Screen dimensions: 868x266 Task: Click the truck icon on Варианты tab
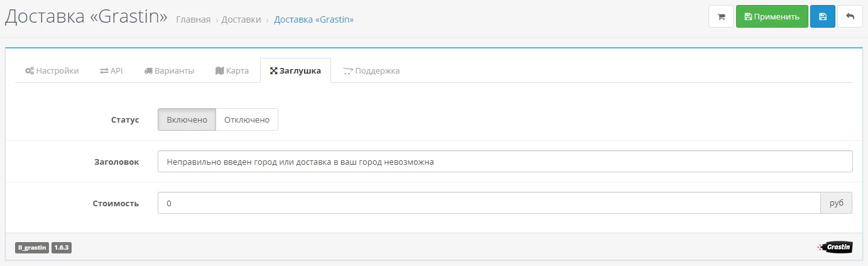pyautogui.click(x=148, y=71)
